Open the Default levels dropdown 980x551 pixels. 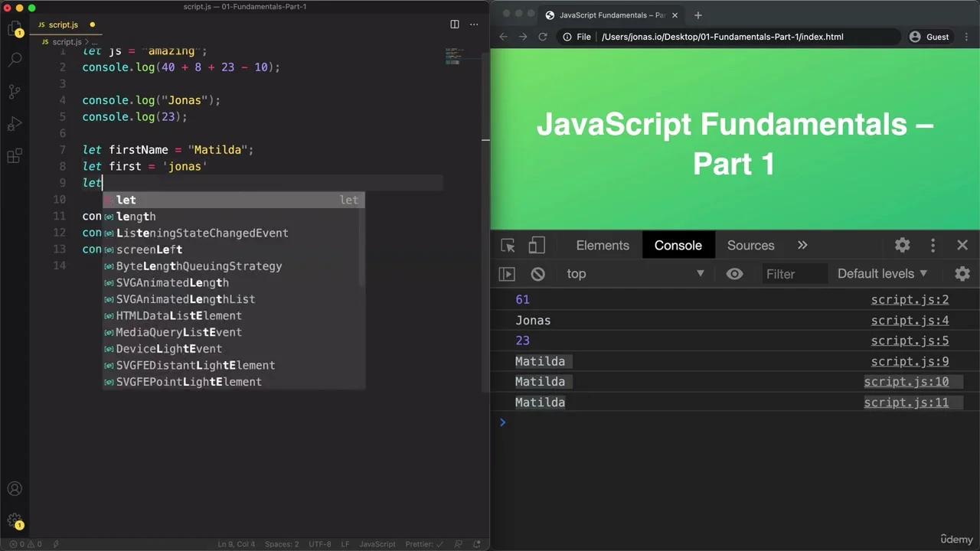coord(882,274)
